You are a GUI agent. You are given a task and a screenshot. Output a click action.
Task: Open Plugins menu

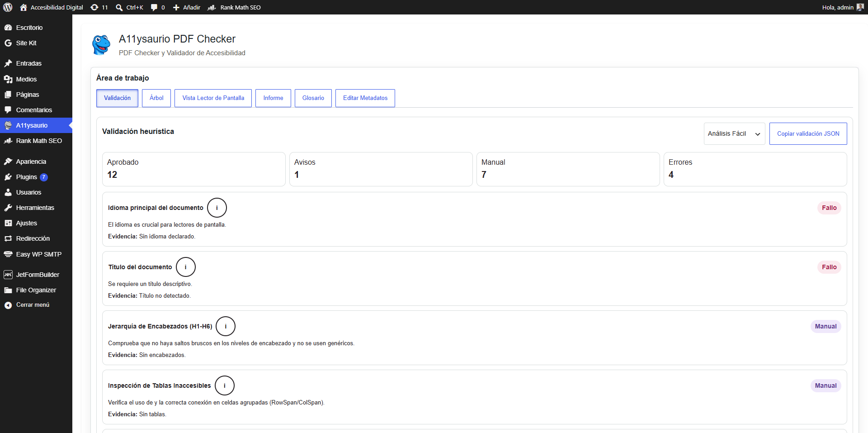pyautogui.click(x=36, y=177)
